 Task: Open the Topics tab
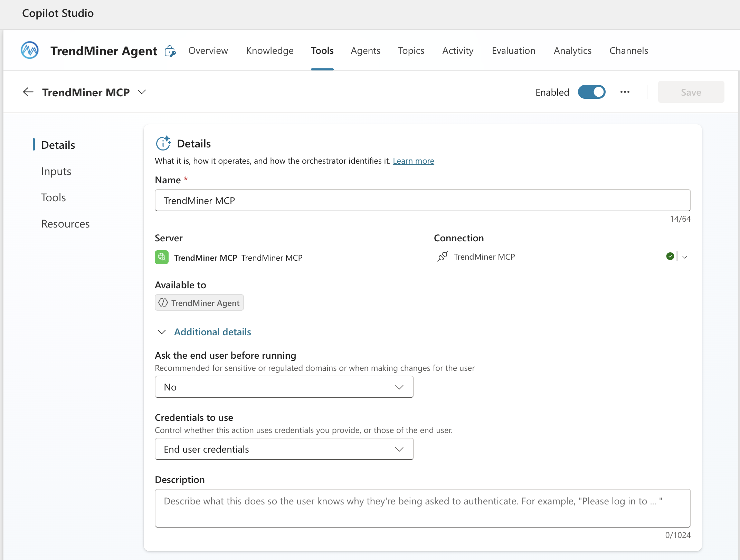[411, 51]
